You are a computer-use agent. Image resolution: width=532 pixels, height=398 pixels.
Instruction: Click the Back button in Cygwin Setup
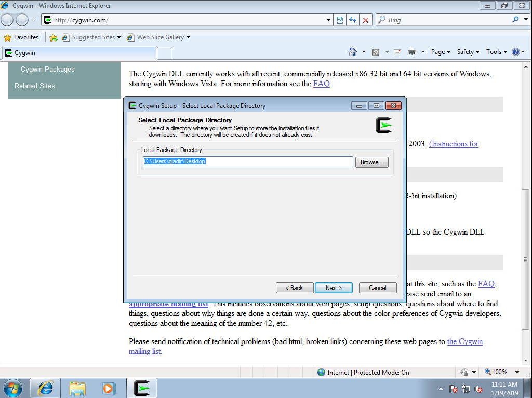coord(295,288)
